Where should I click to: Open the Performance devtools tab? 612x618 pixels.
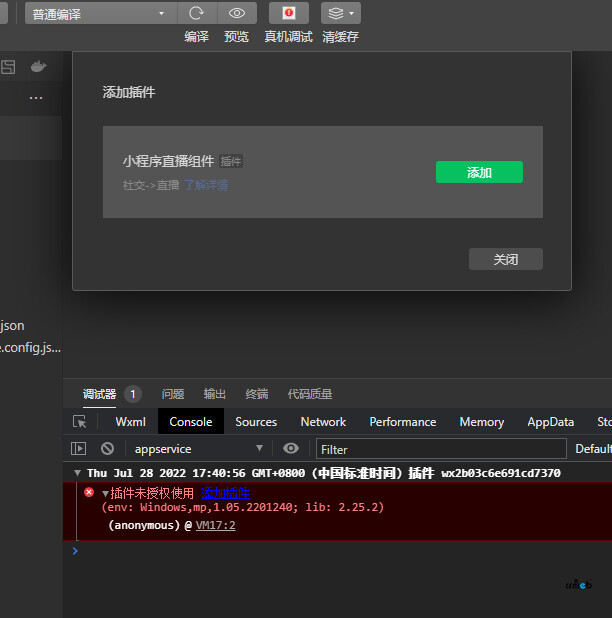click(x=403, y=422)
